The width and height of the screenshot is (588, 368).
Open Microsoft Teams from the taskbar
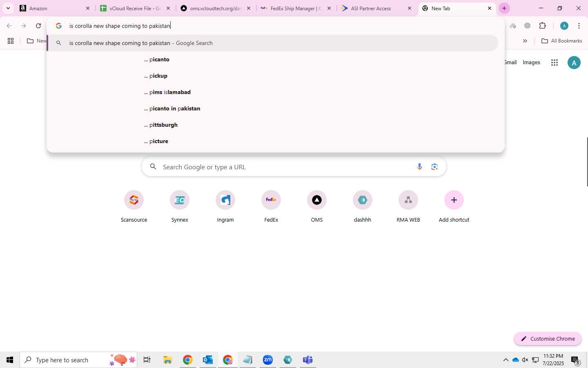(x=307, y=360)
